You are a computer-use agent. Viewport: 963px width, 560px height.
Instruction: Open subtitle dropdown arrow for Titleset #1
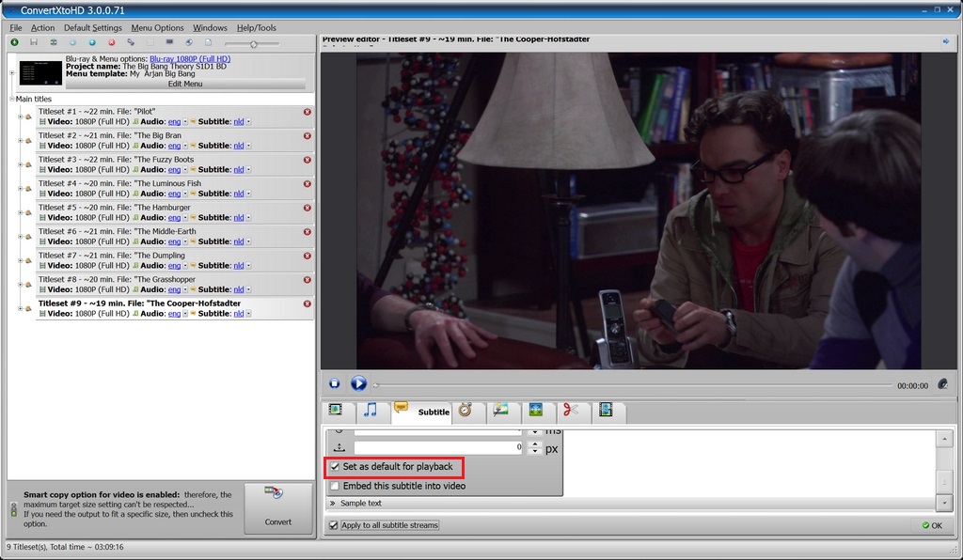(x=248, y=122)
